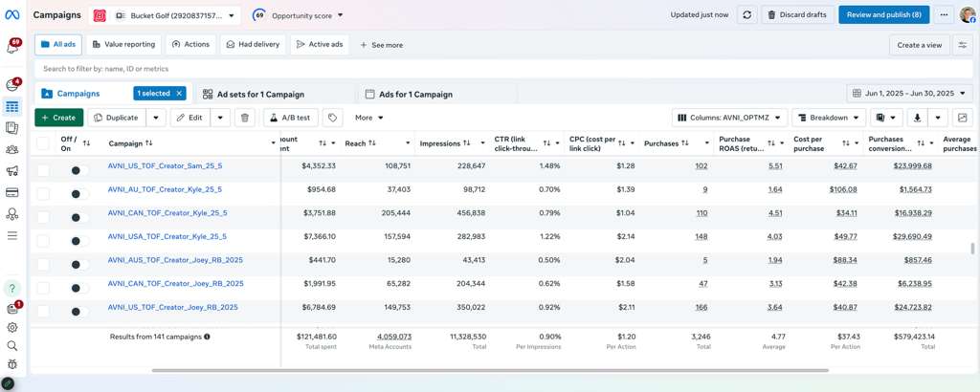This screenshot has width=980, height=392.
Task: Select the Value reporting view tab
Action: (x=123, y=44)
